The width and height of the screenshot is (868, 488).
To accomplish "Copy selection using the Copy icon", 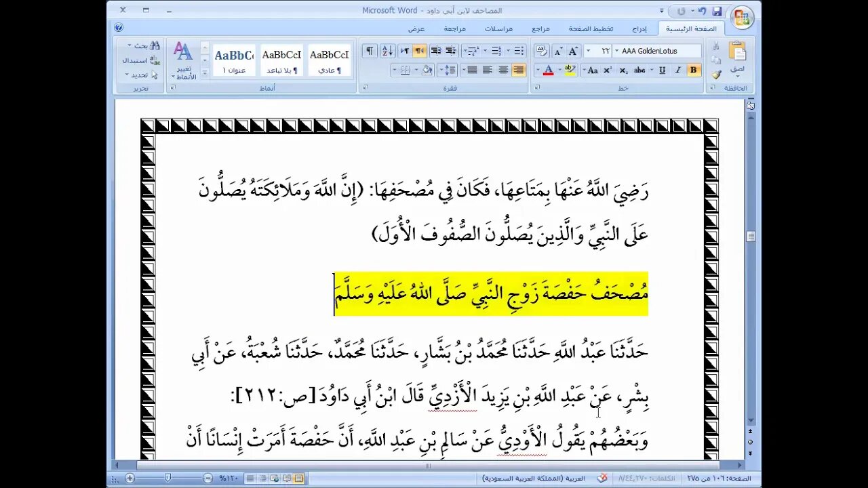I will point(715,60).
